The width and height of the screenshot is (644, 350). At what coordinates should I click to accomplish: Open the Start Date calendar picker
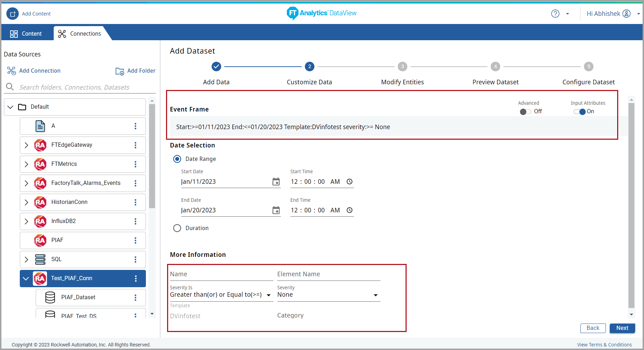[276, 182]
